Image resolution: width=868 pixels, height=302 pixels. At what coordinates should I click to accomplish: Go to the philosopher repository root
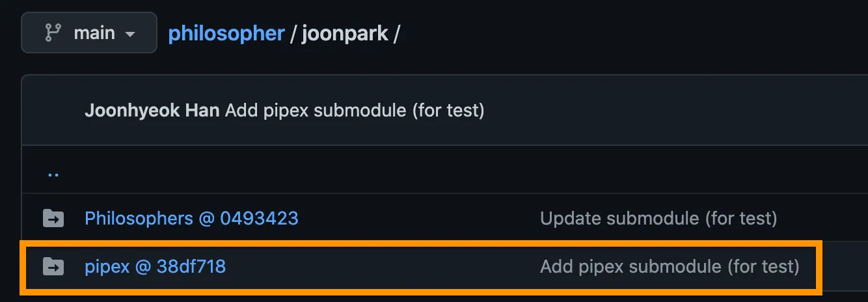coord(226,33)
